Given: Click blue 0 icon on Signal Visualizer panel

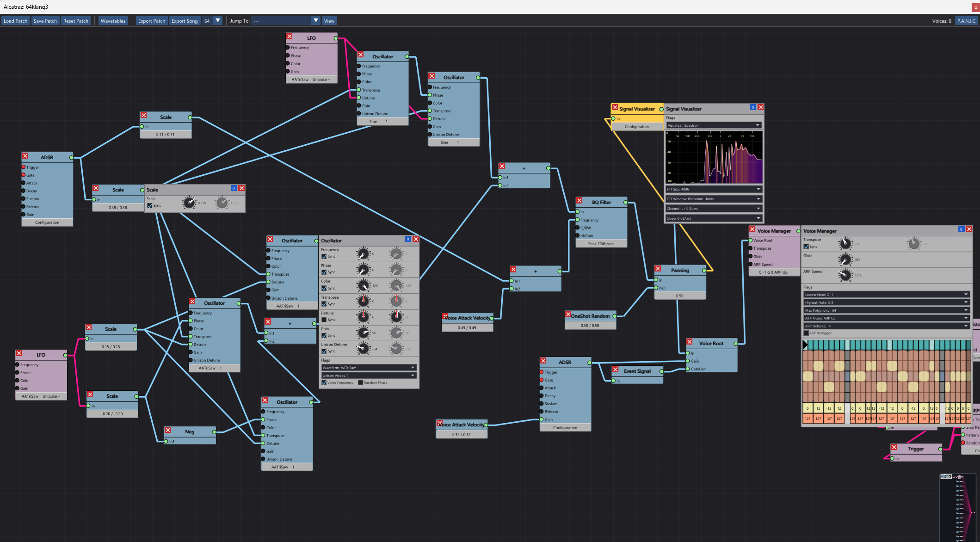Looking at the screenshot, I should (x=753, y=107).
